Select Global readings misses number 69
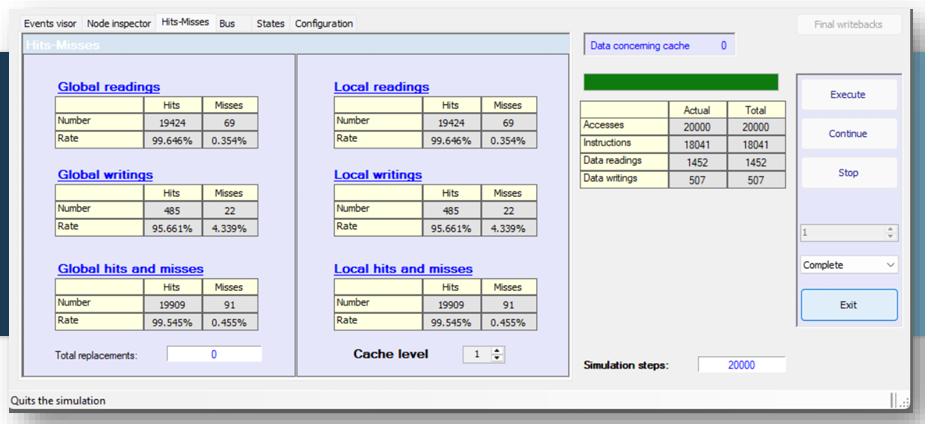 [x=229, y=123]
